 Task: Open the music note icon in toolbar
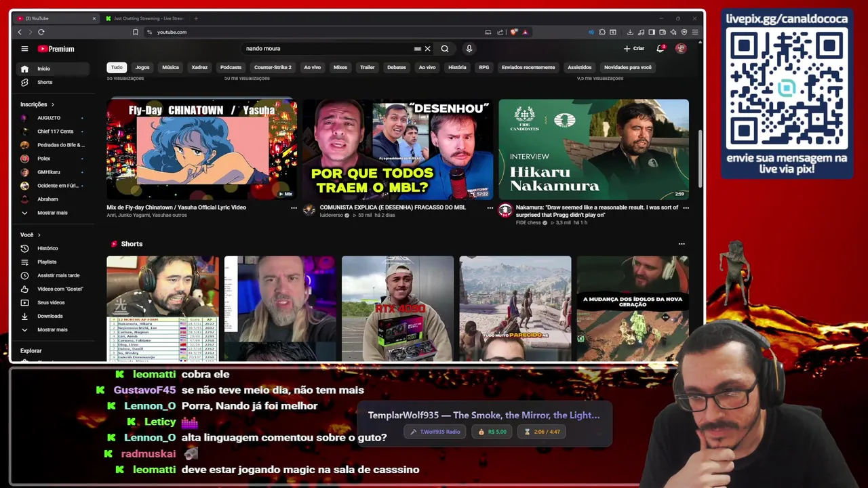click(641, 32)
